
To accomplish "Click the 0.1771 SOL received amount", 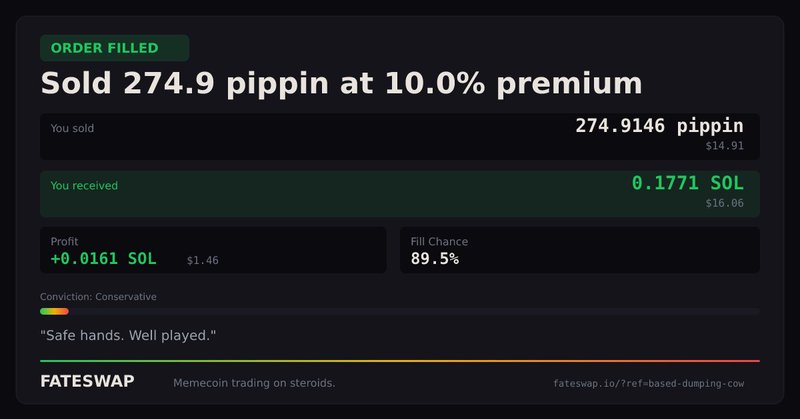I will tap(687, 183).
